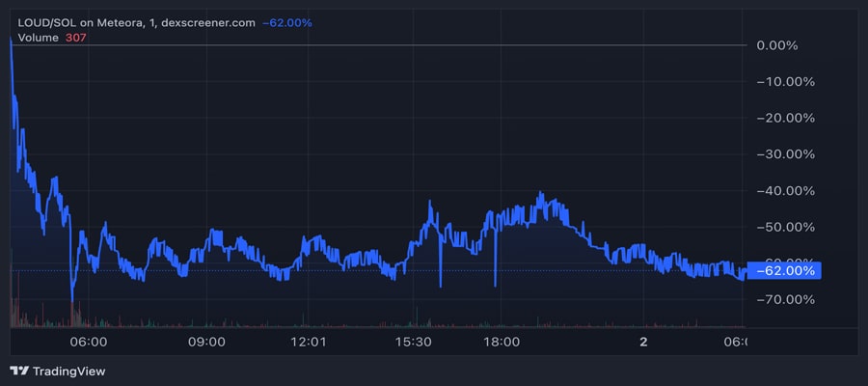Click the 15:30 time axis label
The height and width of the screenshot is (386, 868).
click(x=413, y=343)
